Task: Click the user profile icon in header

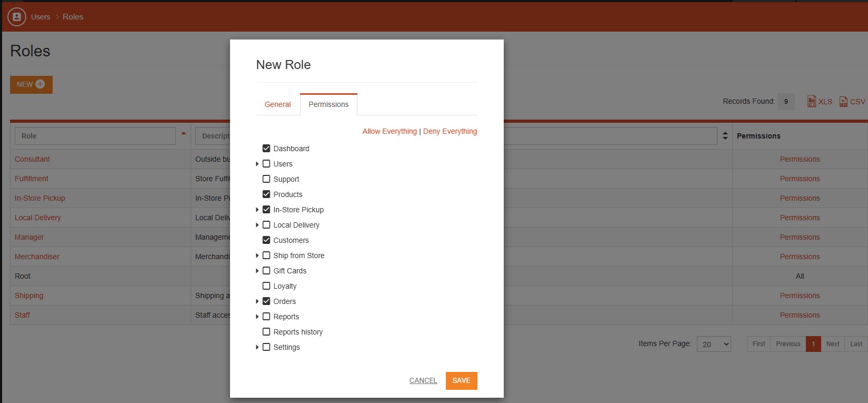Action: tap(17, 17)
